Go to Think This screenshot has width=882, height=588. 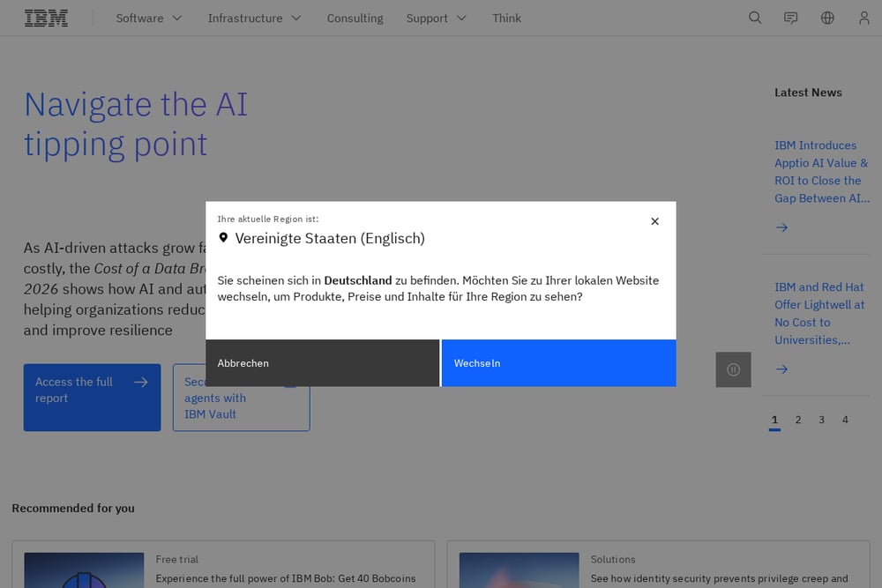pyautogui.click(x=507, y=18)
